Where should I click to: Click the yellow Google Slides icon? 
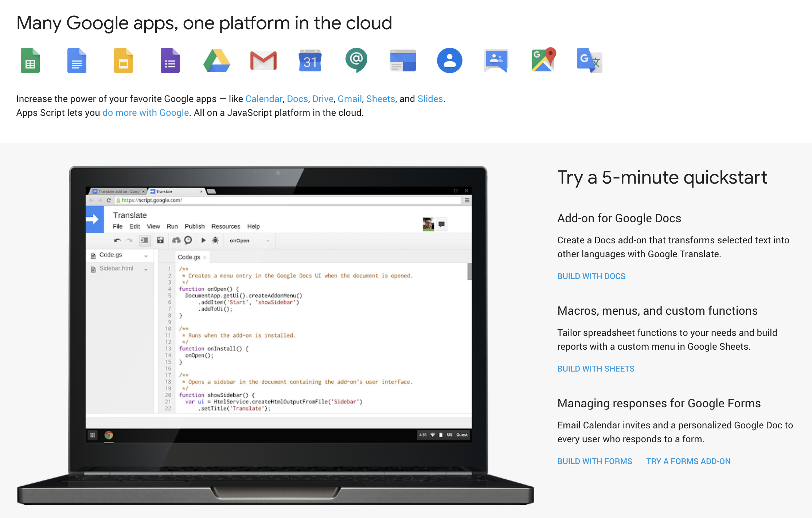[x=123, y=60]
